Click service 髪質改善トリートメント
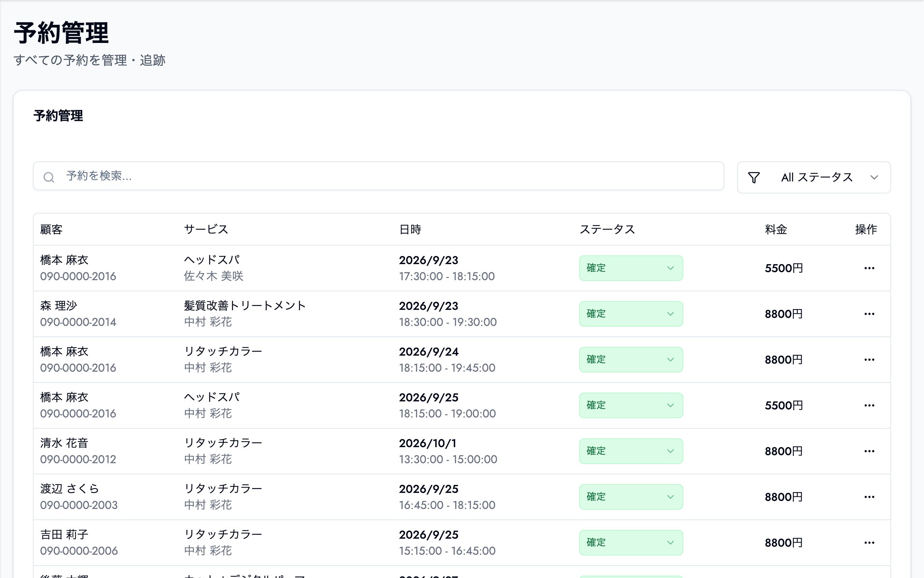The image size is (924, 578). 245,306
